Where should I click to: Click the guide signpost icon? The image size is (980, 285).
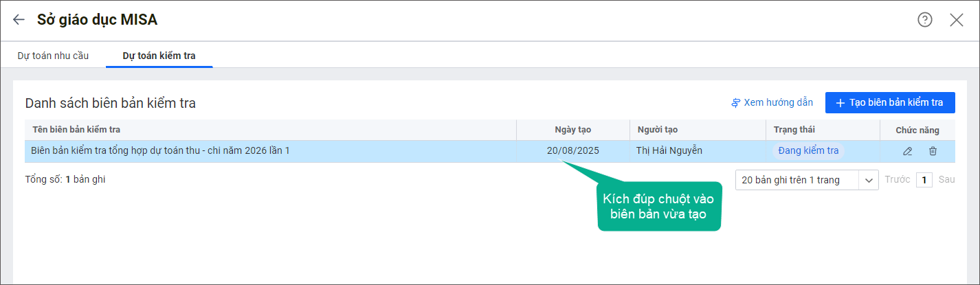[x=736, y=103]
